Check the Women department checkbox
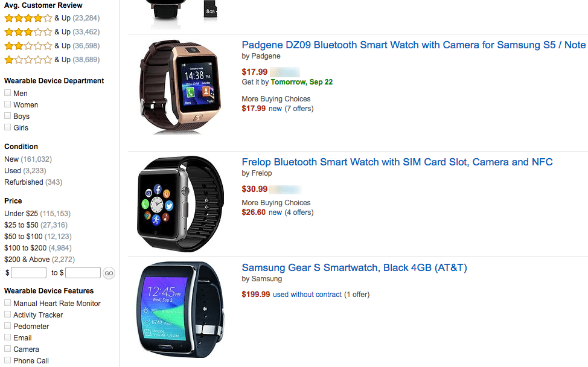 [x=7, y=104]
